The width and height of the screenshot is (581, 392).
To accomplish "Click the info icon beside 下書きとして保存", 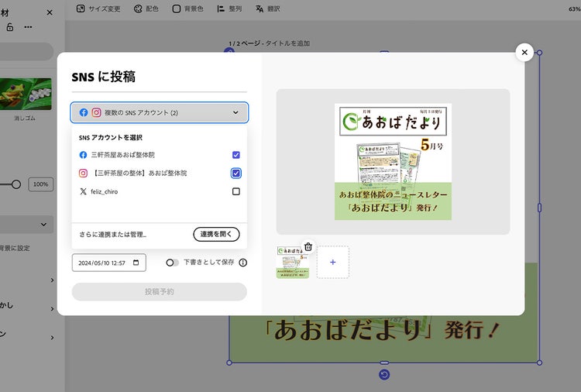I will (x=243, y=263).
